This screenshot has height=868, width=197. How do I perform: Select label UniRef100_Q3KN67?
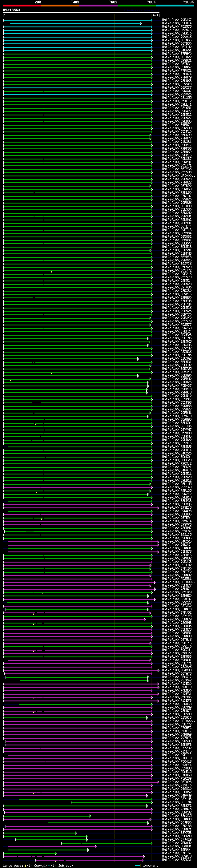pos(177,67)
